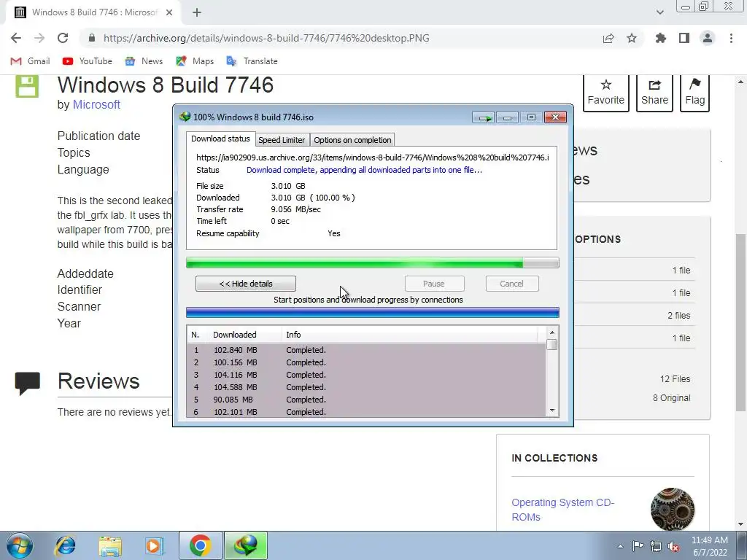Screen dimensions: 747x560
Task: Show hidden tray icons arrow
Action: [620, 546]
